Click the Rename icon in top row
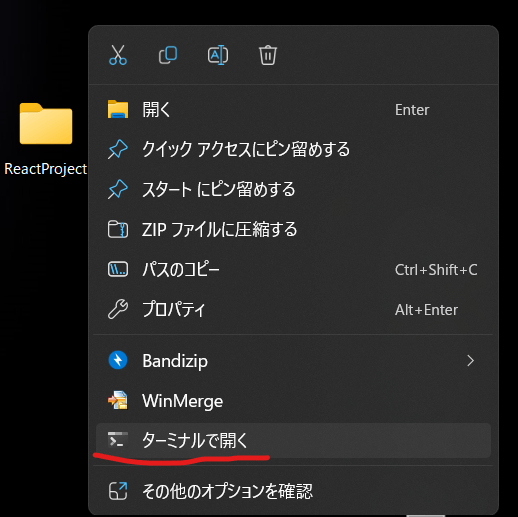Screen dimensions: 518x517 point(218,55)
